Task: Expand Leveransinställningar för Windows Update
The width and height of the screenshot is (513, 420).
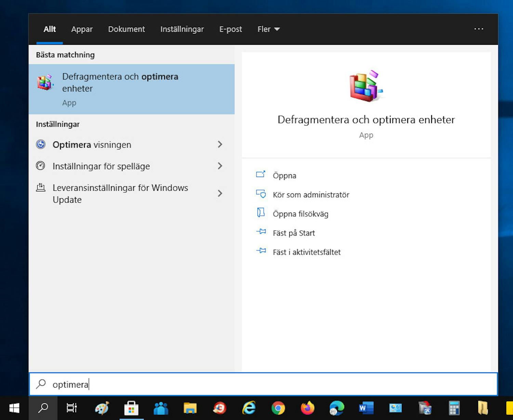Action: (220, 193)
